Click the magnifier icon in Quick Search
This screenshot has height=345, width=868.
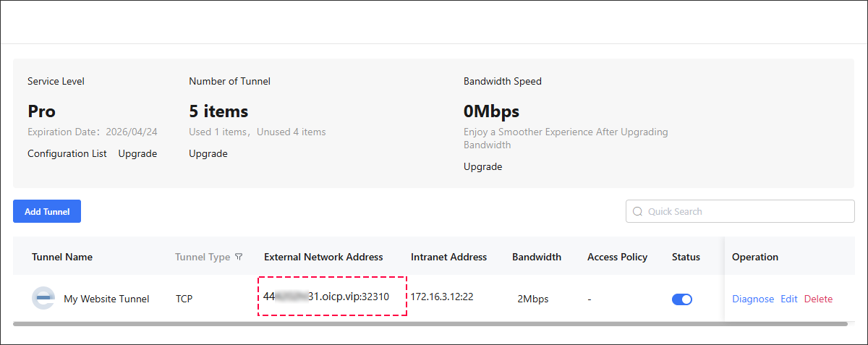point(637,211)
